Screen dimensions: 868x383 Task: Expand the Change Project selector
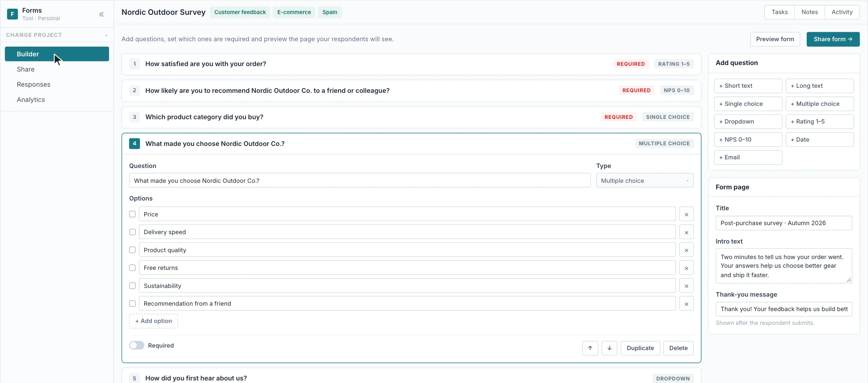[x=57, y=35]
